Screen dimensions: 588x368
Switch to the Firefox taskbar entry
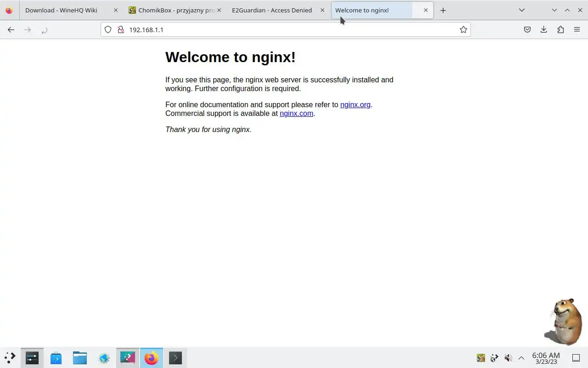pyautogui.click(x=152, y=358)
